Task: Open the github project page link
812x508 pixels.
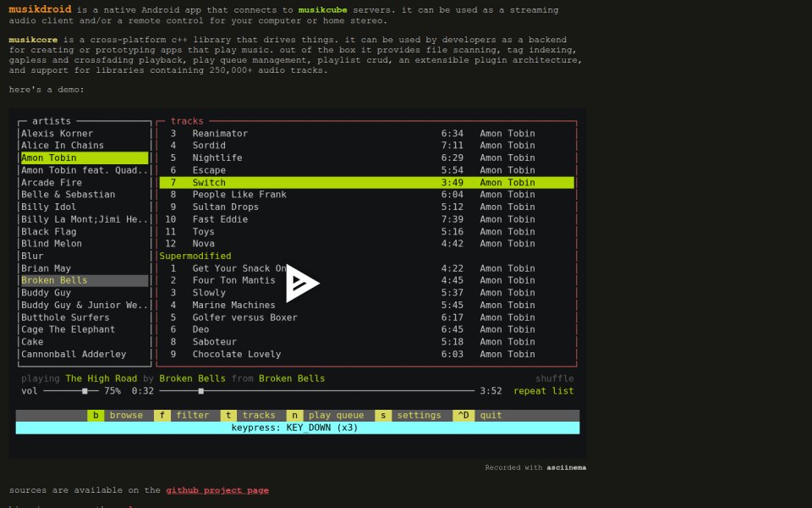Action: tap(217, 490)
